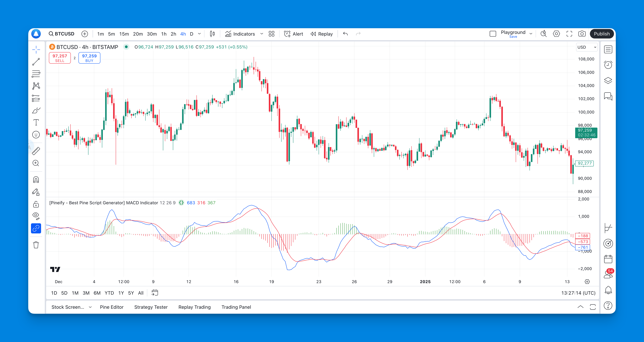Expand the Indicators favorites dropdown arrow
Viewport: 644px width, 342px height.
point(261,34)
